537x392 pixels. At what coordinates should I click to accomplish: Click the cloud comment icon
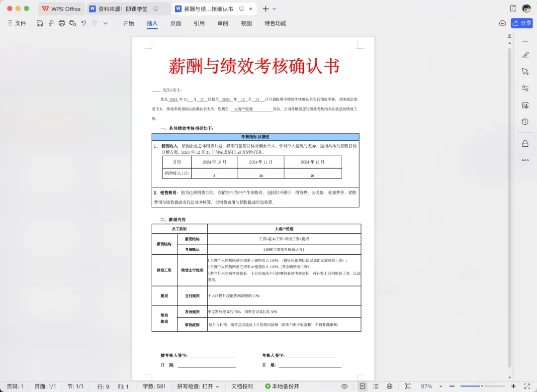(502, 23)
